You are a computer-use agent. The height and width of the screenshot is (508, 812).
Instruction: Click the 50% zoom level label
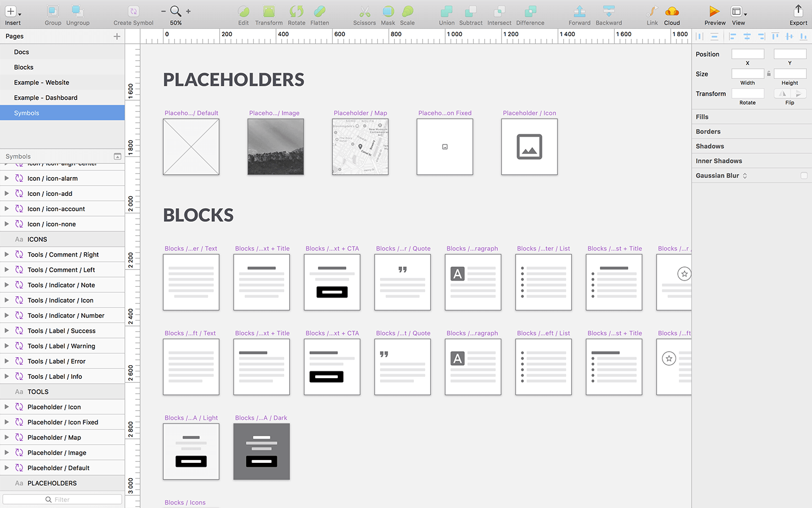point(176,23)
